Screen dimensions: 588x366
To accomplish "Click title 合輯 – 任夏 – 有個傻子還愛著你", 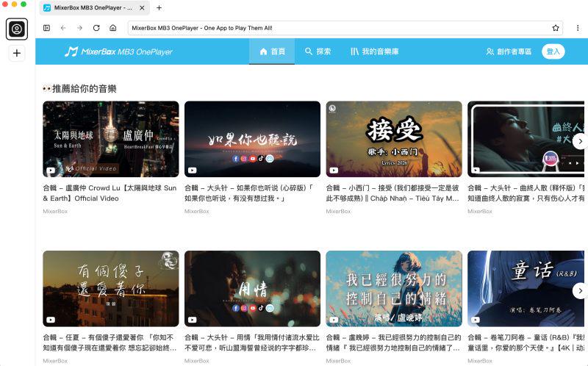I will (x=110, y=342).
